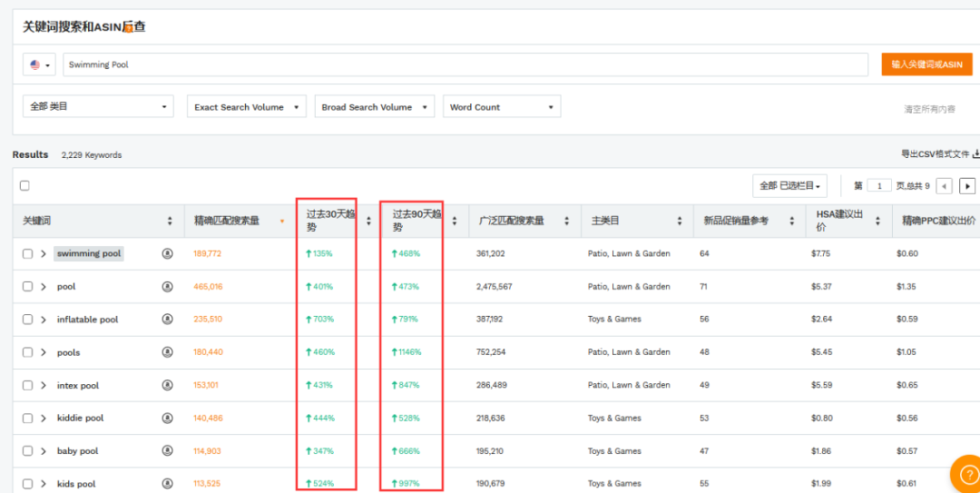Click the profile icon beside swimming pool keyword
The height and width of the screenshot is (493, 980).
167,253
